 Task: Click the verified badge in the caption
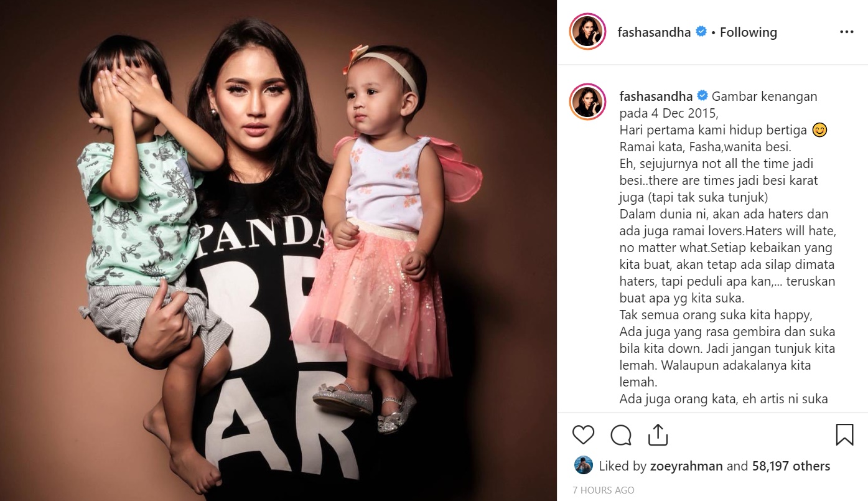(x=702, y=96)
